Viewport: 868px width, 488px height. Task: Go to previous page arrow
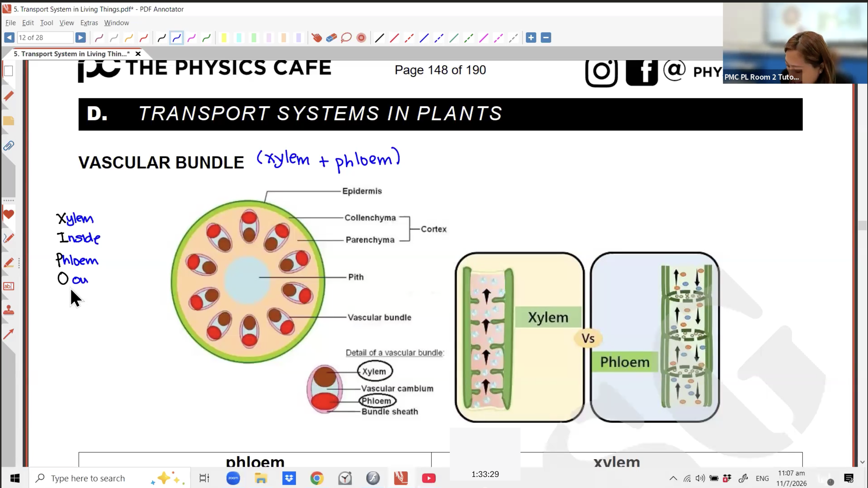9,38
